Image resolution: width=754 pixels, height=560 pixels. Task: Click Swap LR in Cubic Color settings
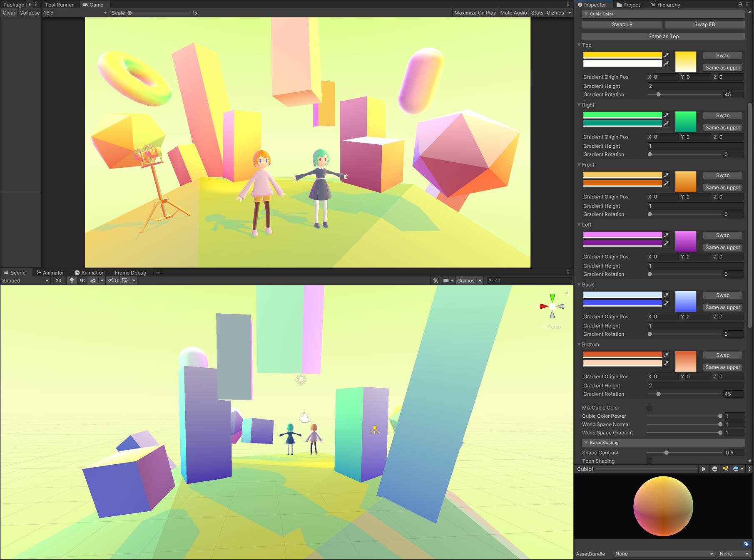coord(622,24)
